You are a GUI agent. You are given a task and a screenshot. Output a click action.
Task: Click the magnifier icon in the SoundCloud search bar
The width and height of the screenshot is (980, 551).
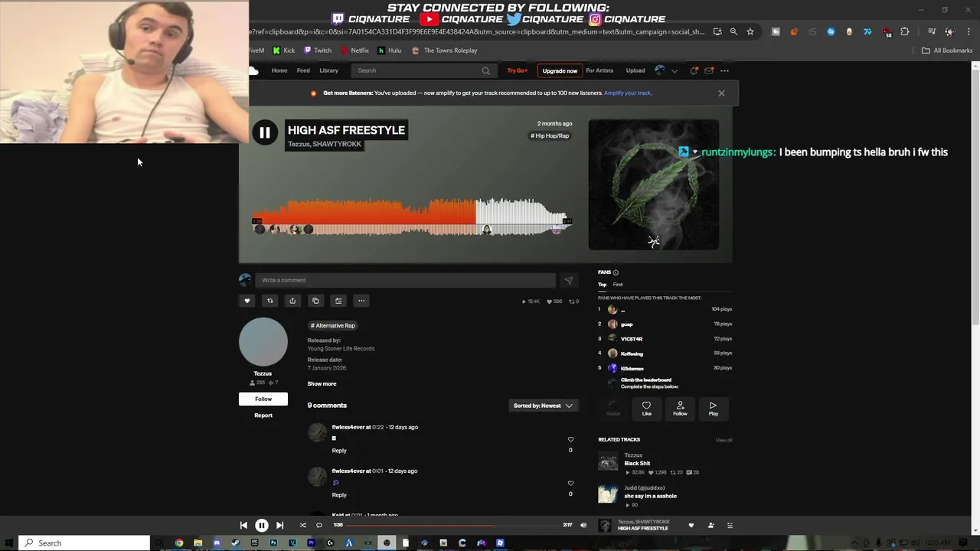point(485,70)
